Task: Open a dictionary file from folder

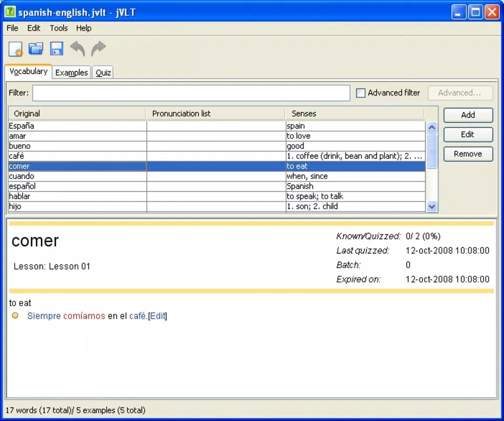Action: (x=36, y=49)
